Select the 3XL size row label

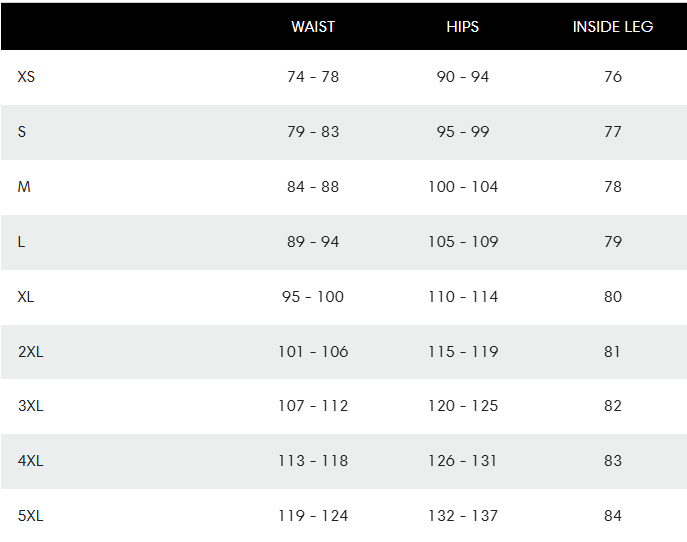click(31, 406)
